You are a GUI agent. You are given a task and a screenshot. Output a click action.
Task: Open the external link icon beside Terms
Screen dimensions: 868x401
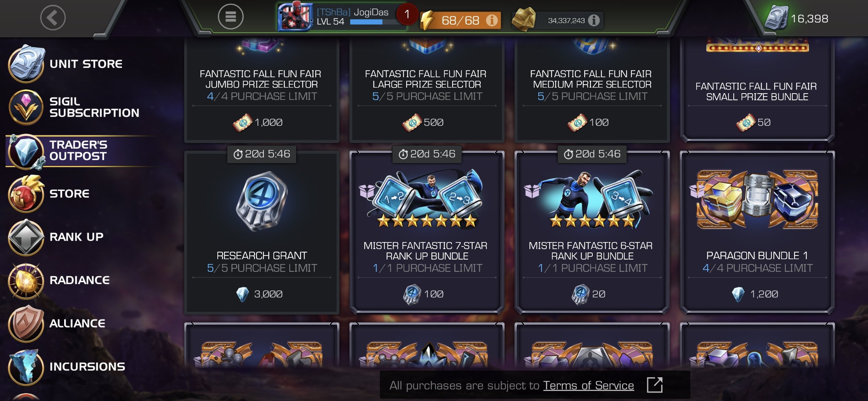(x=654, y=385)
